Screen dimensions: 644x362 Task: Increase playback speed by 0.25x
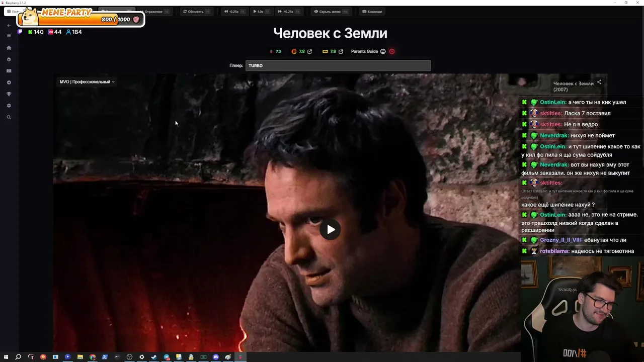pyautogui.click(x=289, y=12)
